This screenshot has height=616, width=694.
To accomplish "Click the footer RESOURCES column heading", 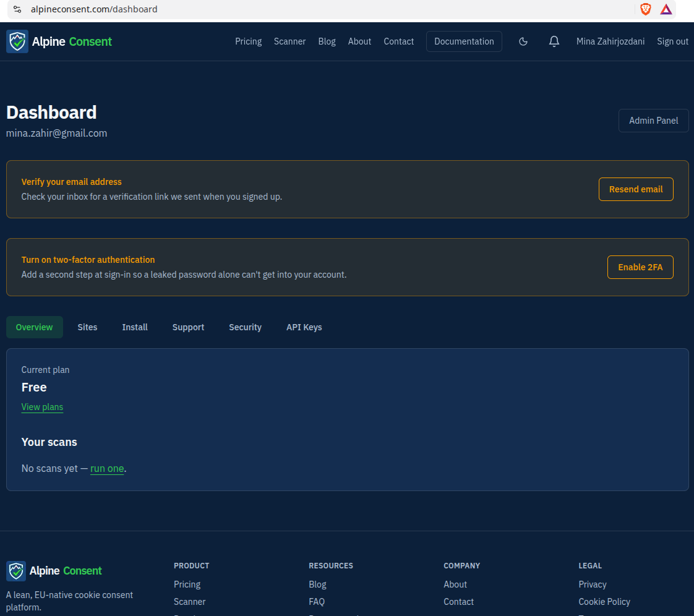I will 331,565.
